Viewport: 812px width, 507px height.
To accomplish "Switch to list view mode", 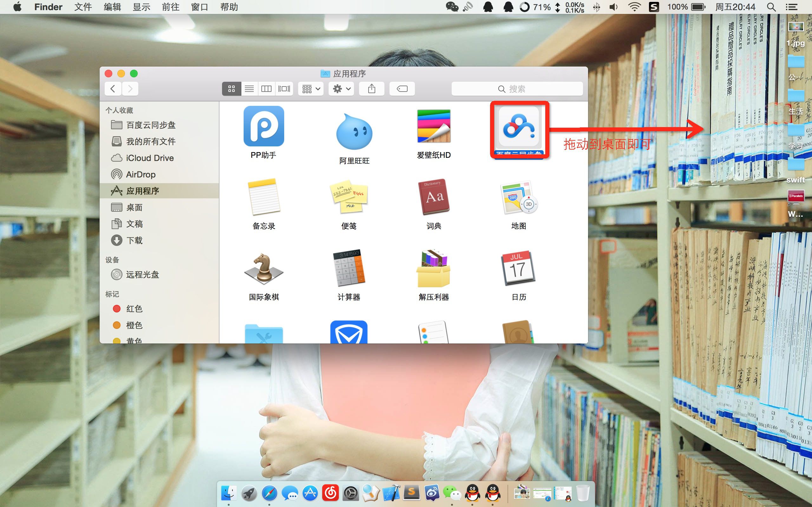I will click(249, 89).
